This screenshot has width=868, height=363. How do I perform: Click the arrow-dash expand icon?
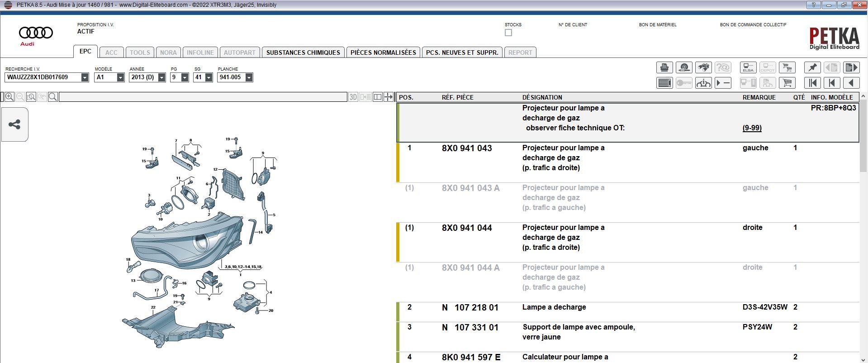[723, 83]
